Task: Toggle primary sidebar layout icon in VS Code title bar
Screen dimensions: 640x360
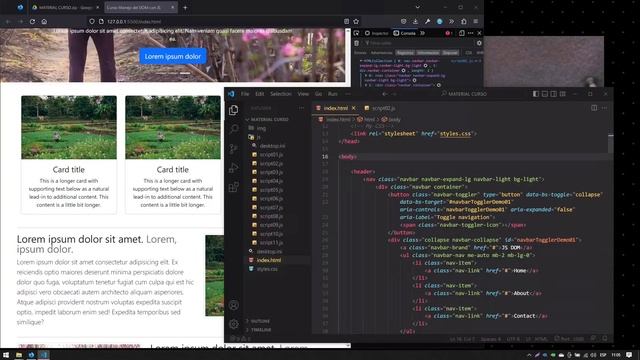Action: pos(536,94)
